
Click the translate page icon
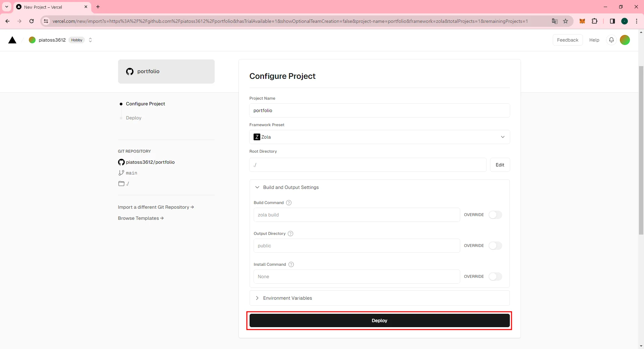tap(555, 21)
